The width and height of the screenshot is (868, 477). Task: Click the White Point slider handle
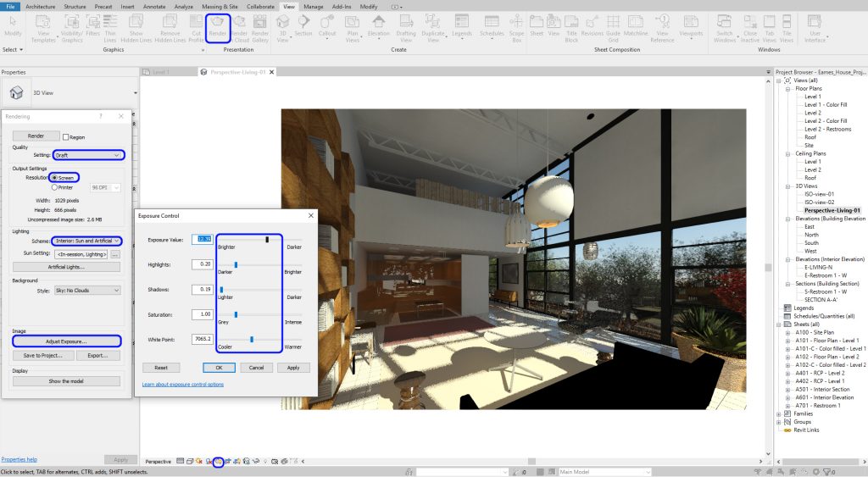pyautogui.click(x=252, y=339)
